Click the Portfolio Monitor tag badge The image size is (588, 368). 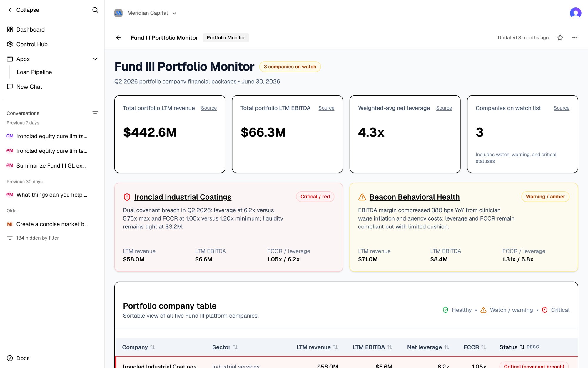226,38
